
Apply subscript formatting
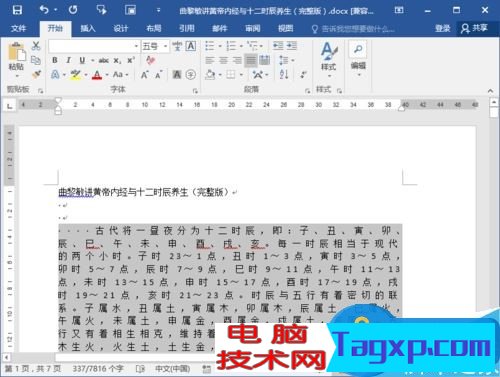coord(117,60)
